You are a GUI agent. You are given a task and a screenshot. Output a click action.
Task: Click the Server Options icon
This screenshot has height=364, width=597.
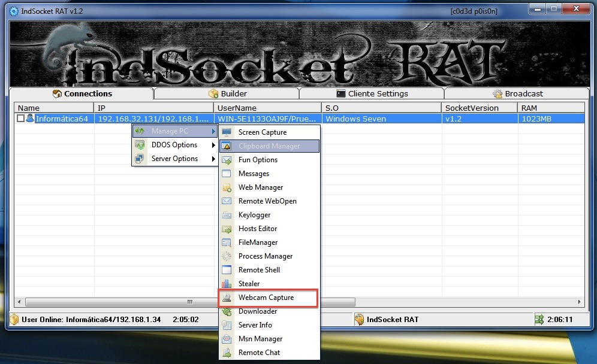tap(140, 159)
